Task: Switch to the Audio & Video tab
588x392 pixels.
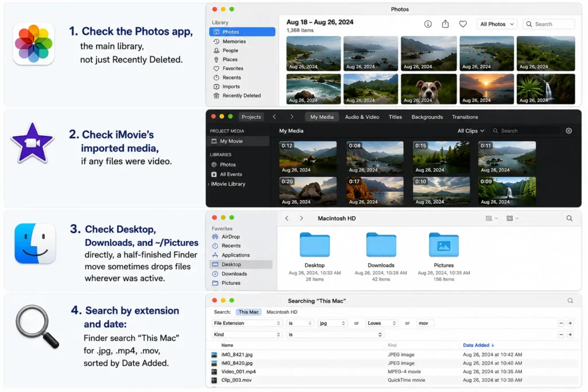Action: 362,117
